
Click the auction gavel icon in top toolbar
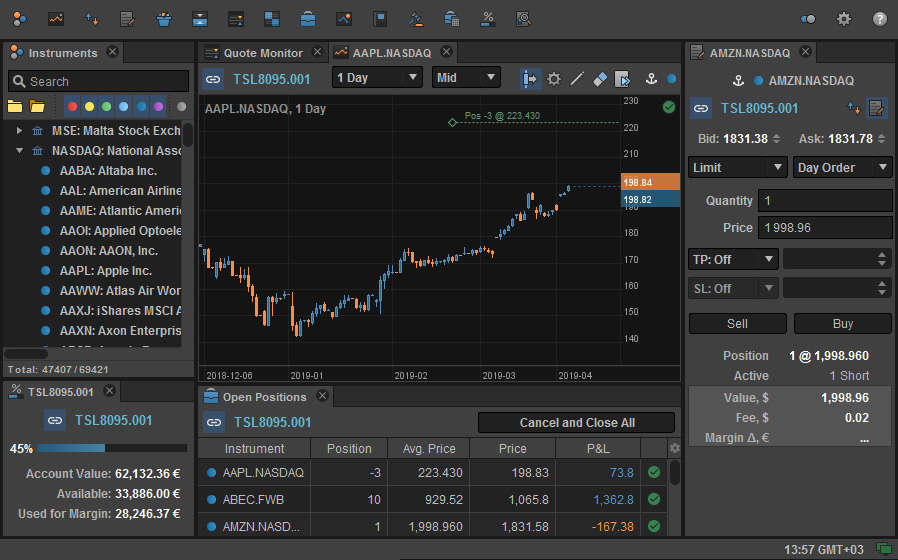coord(416,18)
